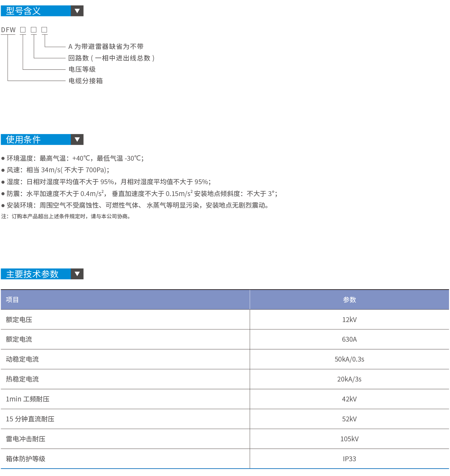The height and width of the screenshot is (476, 450).
Task: Click the arrow icon beside 型号含义
Action: pyautogui.click(x=77, y=11)
